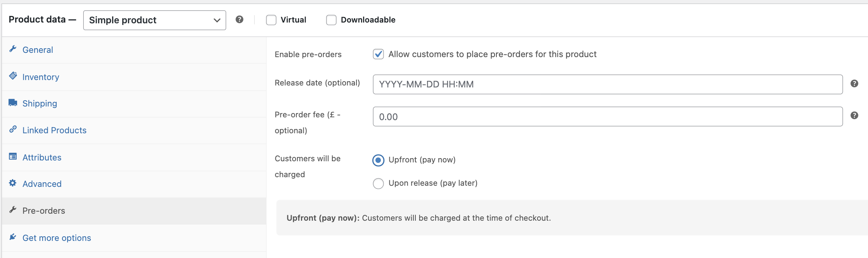This screenshot has height=258, width=868.
Task: Click the Linked Products chain icon
Action: [13, 129]
